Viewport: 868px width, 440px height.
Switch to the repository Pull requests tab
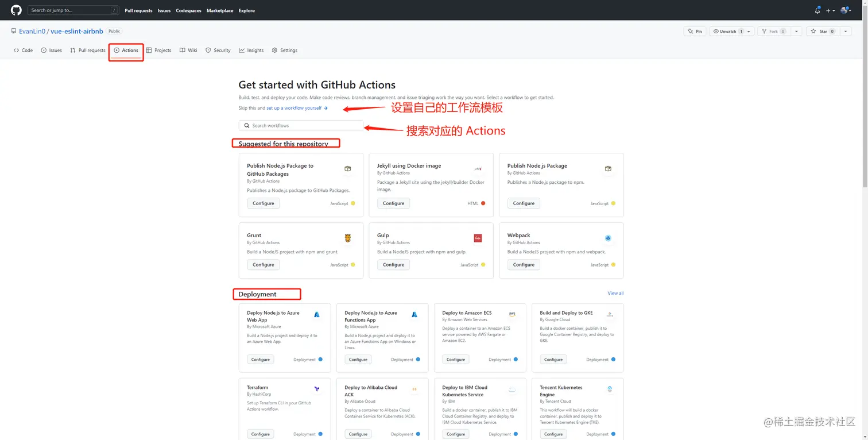88,51
